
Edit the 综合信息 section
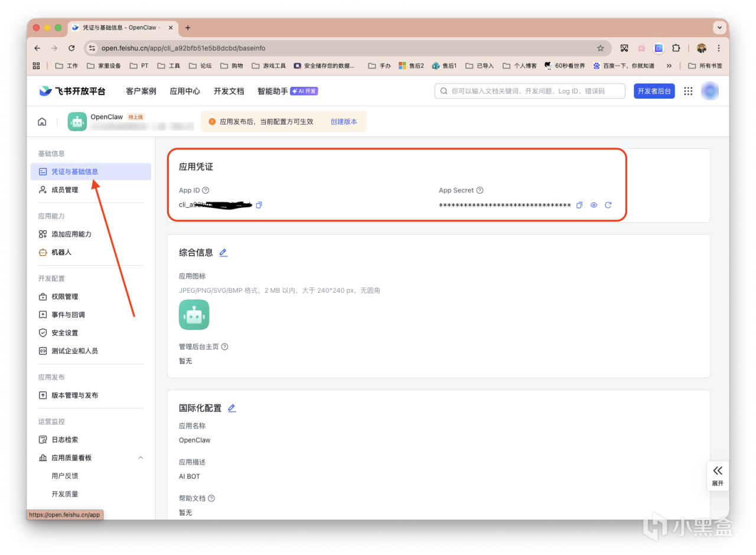[x=223, y=253]
